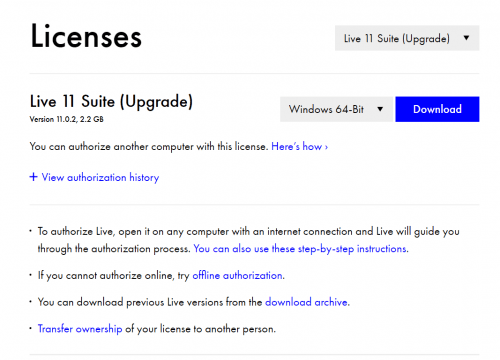The width and height of the screenshot is (500, 360).
Task: Click the Live 11 Suite (Upgrade) product title
Action: [x=111, y=101]
